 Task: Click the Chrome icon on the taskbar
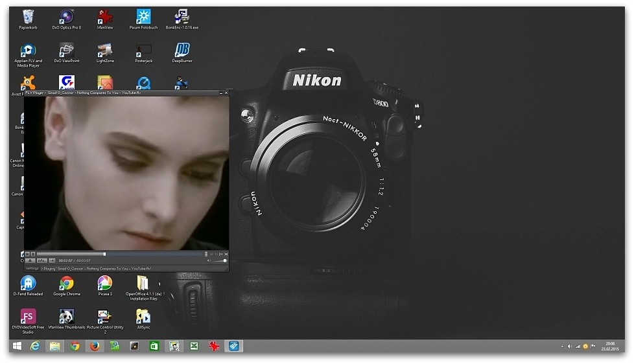click(75, 346)
